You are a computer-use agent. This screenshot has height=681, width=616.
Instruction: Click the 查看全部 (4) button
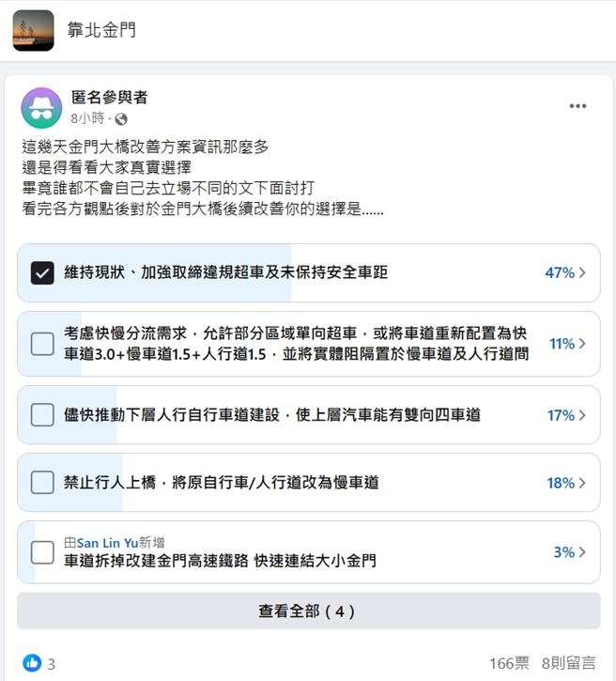[x=308, y=611]
